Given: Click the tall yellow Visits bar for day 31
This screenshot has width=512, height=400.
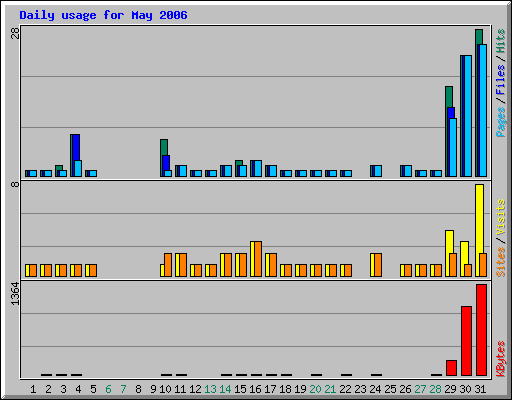Looking at the screenshot, I should point(480,230).
